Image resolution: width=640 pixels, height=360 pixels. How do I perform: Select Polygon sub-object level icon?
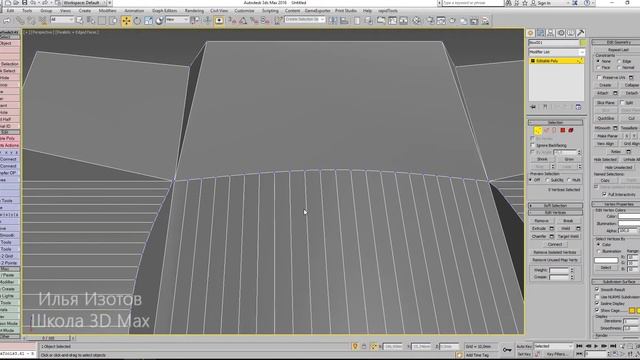(x=562, y=130)
